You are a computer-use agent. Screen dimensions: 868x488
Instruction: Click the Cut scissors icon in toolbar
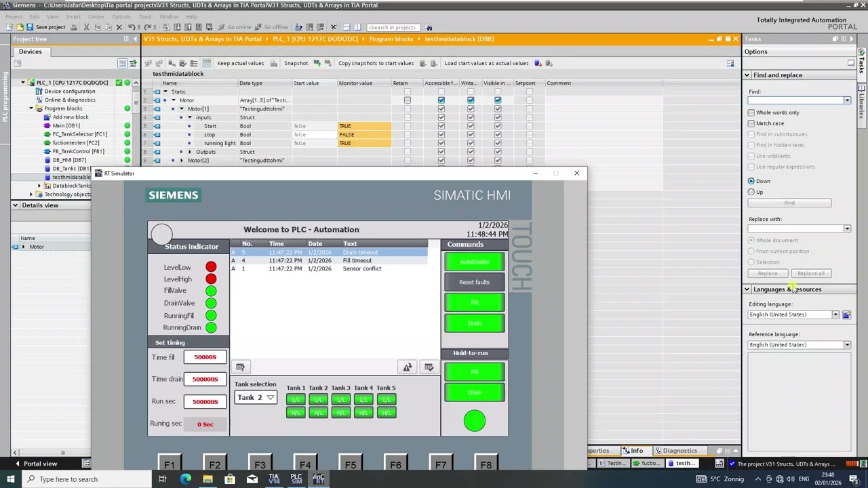pyautogui.click(x=86, y=27)
